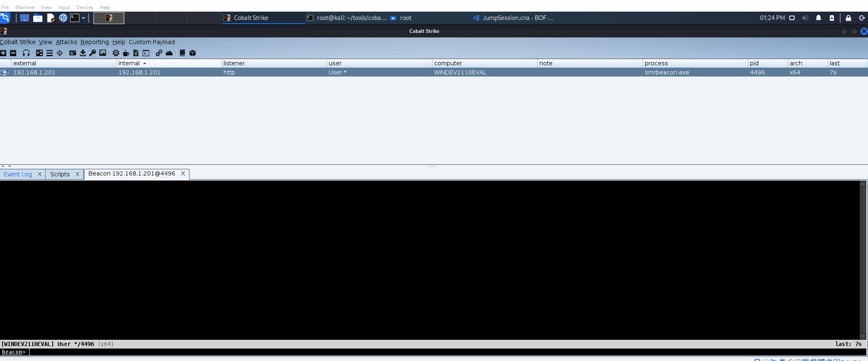
Task: Sort sessions by the last column header
Action: click(x=848, y=63)
